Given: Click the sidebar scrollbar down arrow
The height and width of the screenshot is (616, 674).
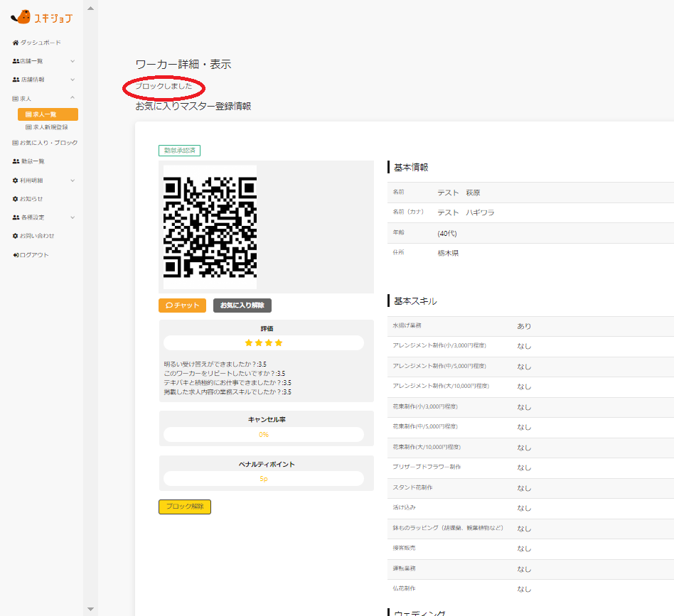Looking at the screenshot, I should pos(91,609).
